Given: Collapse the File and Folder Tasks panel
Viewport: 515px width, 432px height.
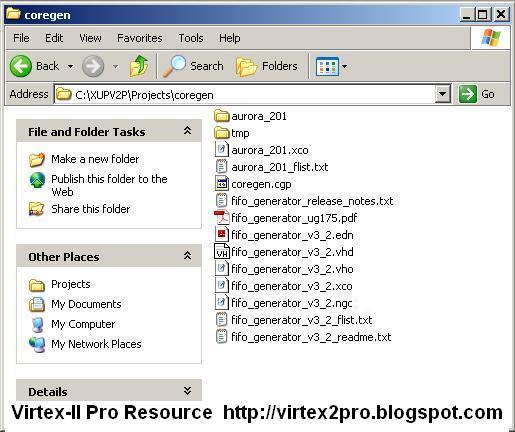Looking at the screenshot, I should (x=187, y=131).
